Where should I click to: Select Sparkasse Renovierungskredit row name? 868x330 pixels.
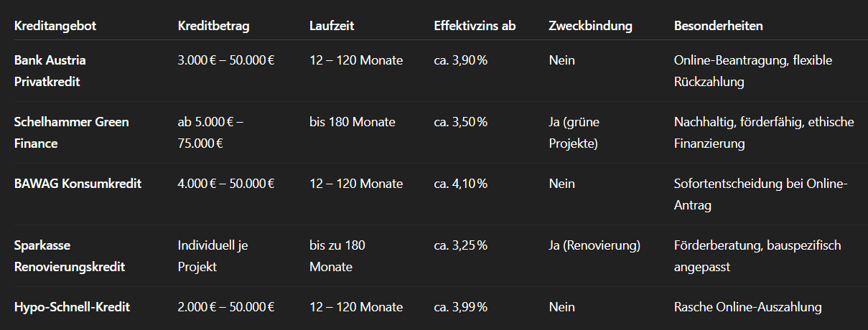click(x=70, y=256)
